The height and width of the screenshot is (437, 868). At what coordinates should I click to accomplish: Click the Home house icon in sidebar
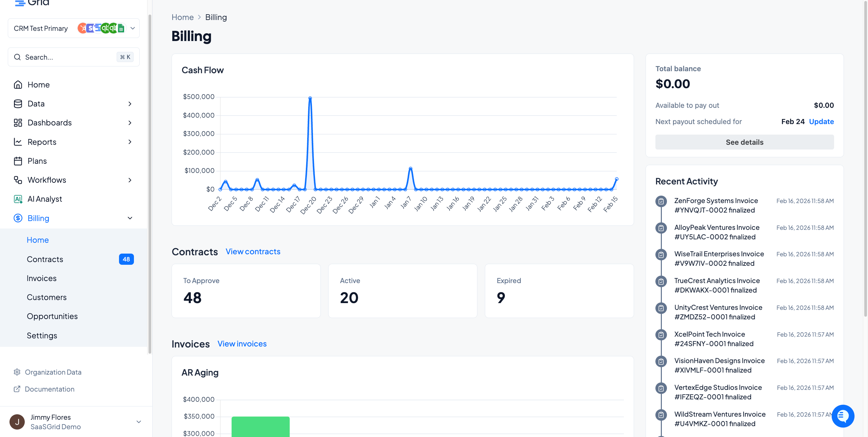tap(18, 85)
